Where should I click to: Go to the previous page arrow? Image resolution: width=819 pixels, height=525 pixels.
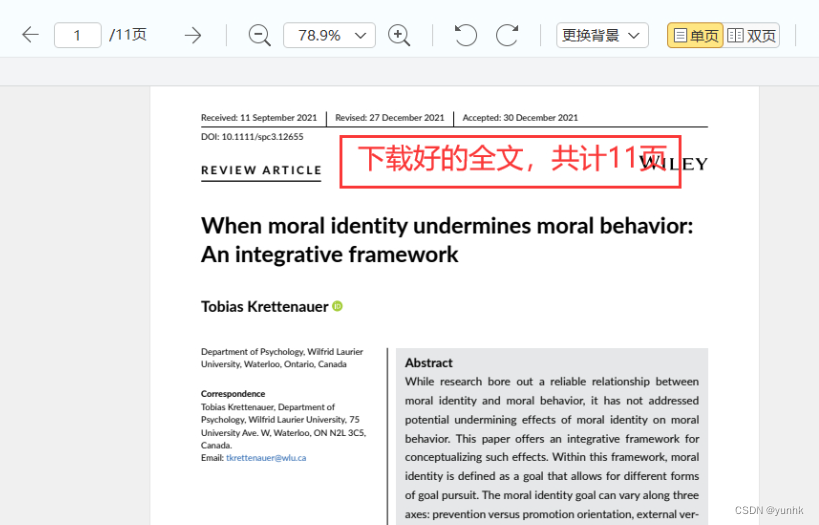(x=30, y=35)
